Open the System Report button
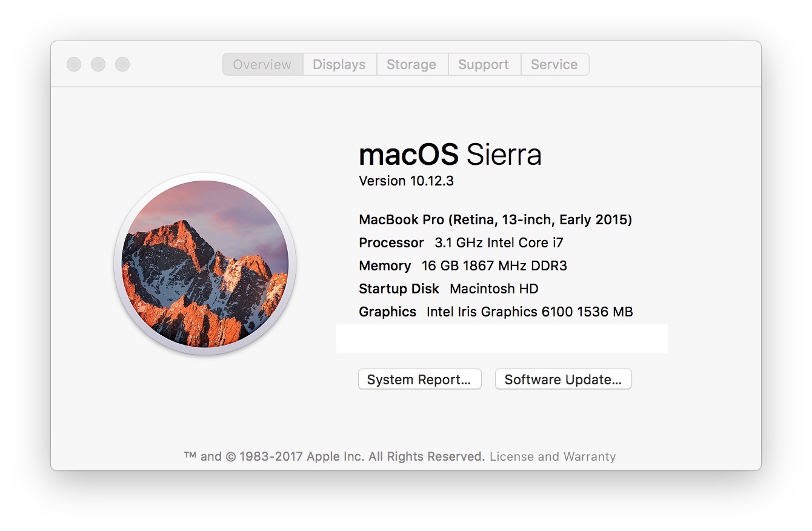812x531 pixels. 420,379
